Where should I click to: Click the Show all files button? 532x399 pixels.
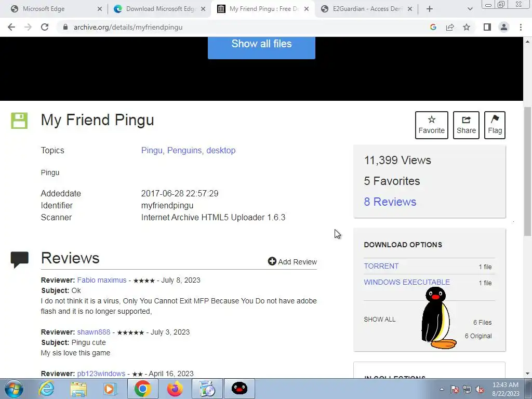click(261, 47)
